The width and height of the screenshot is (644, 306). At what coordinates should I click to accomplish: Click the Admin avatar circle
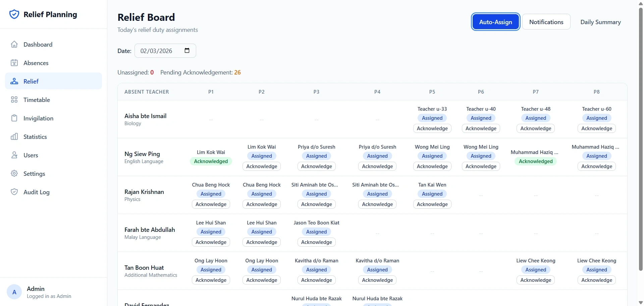14,292
